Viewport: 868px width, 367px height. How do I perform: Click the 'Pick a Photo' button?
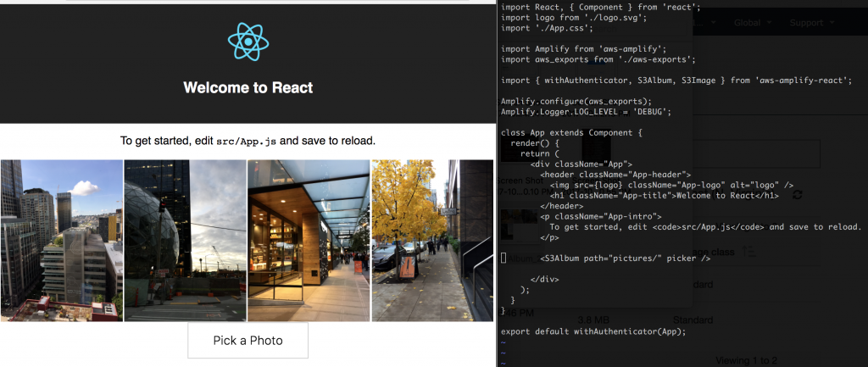(x=248, y=341)
